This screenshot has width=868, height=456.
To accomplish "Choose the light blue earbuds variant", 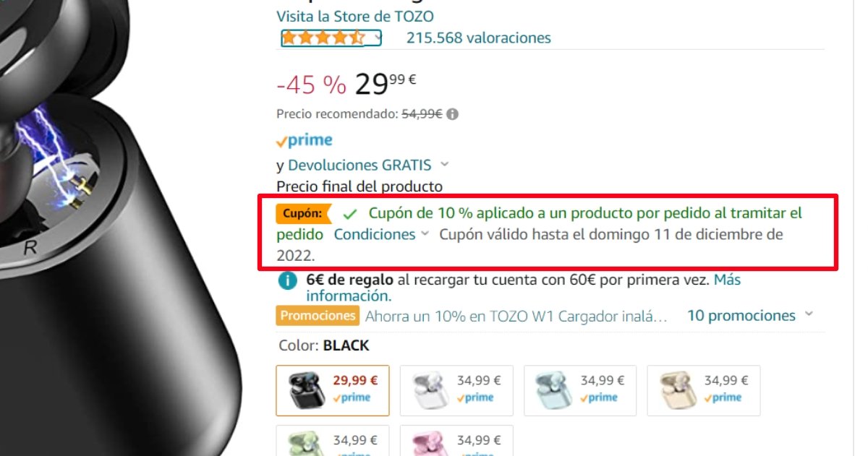I will coord(580,390).
